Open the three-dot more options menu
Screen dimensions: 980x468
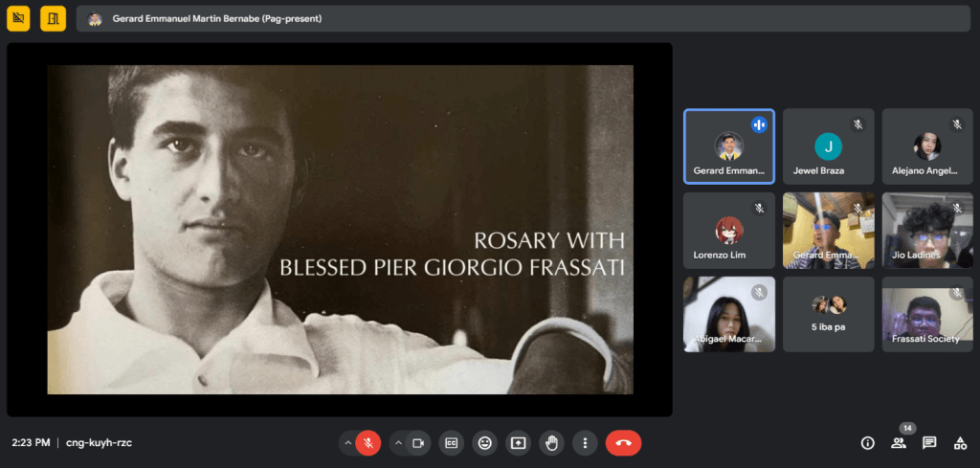pos(585,443)
